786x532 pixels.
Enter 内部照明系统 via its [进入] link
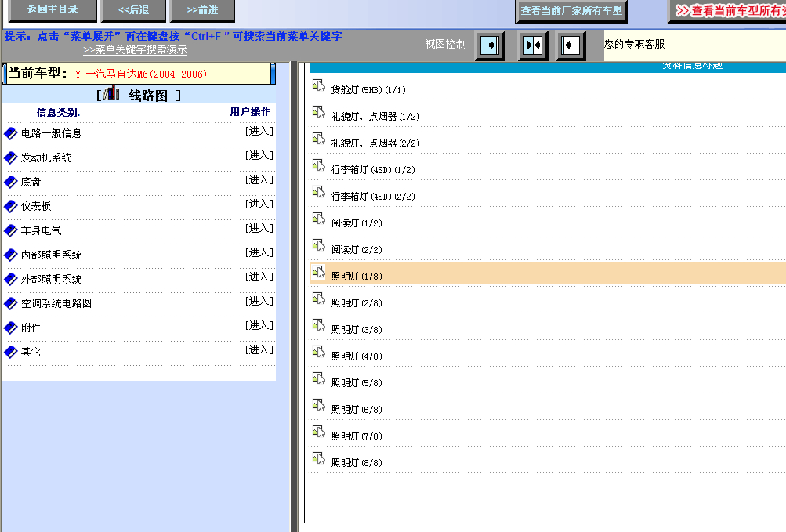pos(259,253)
